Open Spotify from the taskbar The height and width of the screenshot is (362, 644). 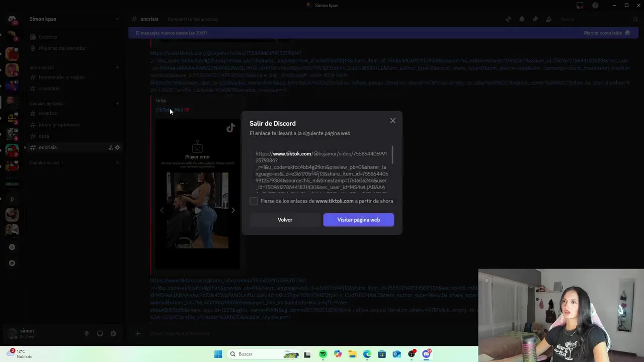(x=323, y=354)
